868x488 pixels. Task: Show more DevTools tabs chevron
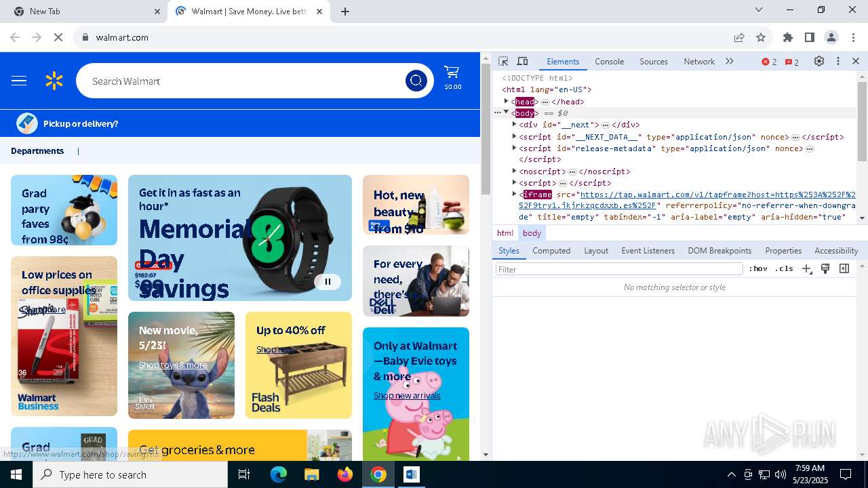730,61
